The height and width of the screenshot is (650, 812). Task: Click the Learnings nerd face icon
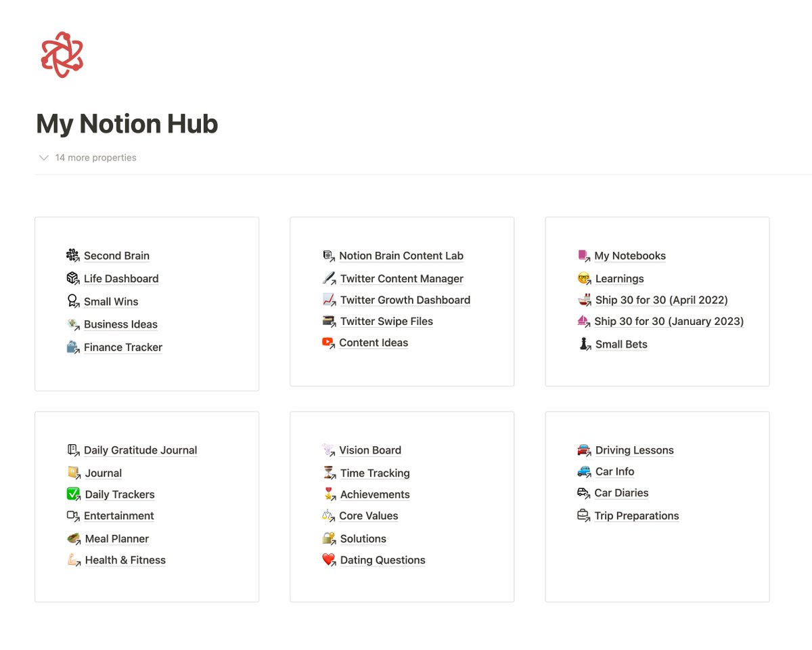585,278
